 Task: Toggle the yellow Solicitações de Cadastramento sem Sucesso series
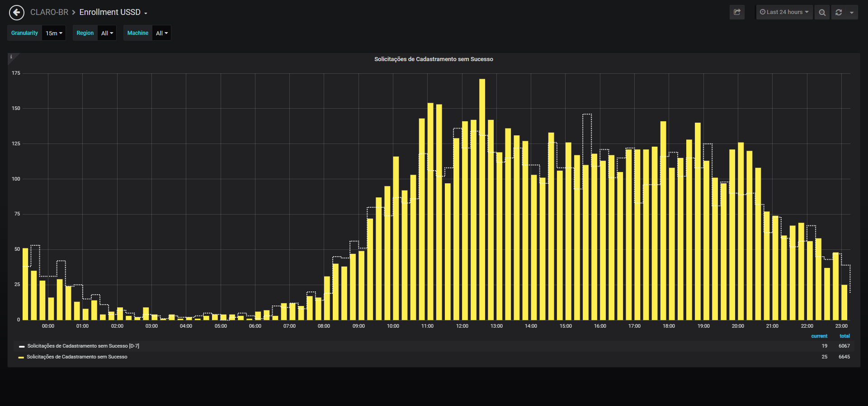[x=77, y=357]
